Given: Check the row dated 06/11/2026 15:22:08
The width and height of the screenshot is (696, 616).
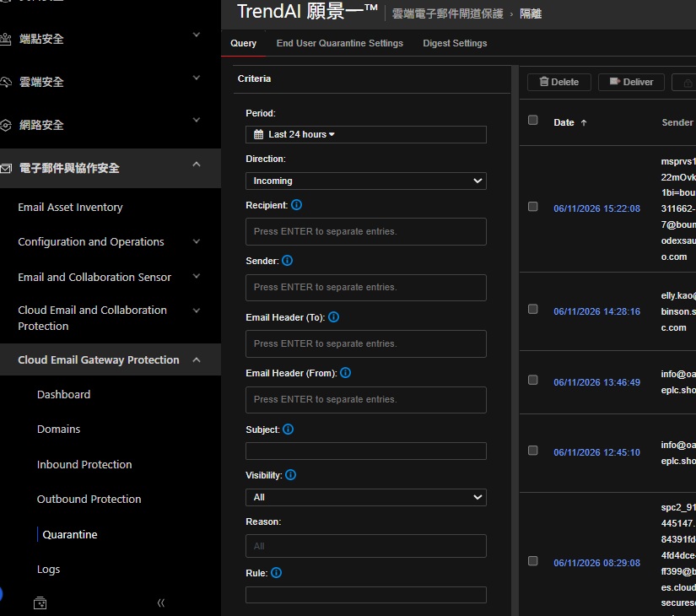Looking at the screenshot, I should pos(533,207).
